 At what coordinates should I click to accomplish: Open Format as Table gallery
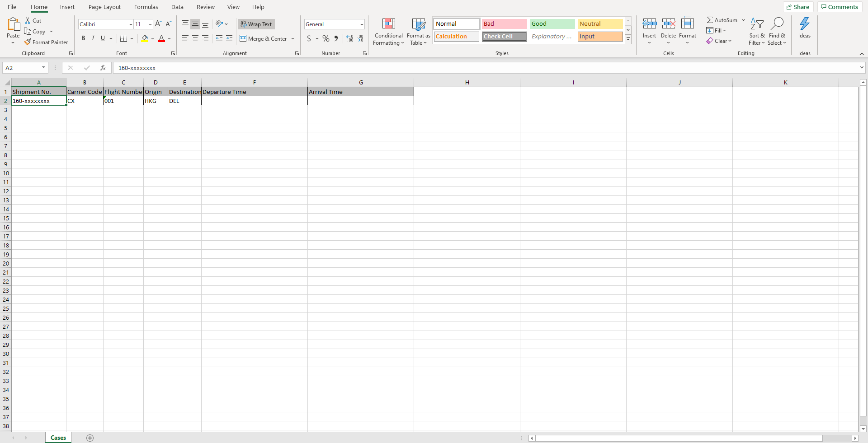pyautogui.click(x=419, y=32)
